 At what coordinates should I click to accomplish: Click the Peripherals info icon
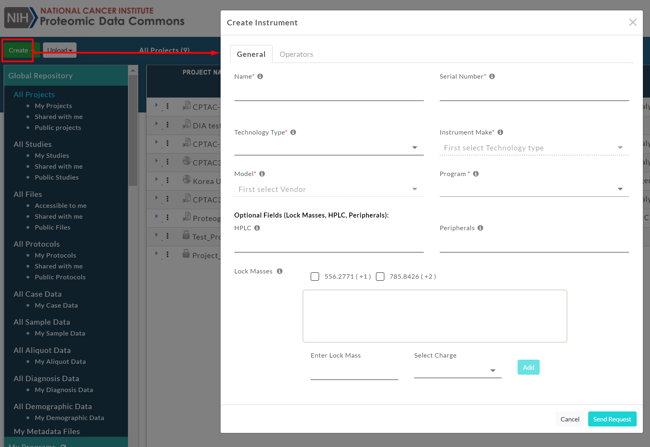(x=480, y=228)
